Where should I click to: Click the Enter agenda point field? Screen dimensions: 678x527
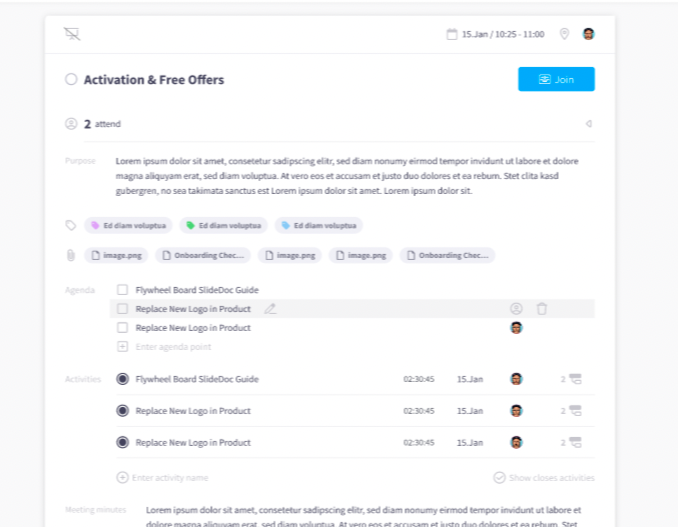point(173,346)
